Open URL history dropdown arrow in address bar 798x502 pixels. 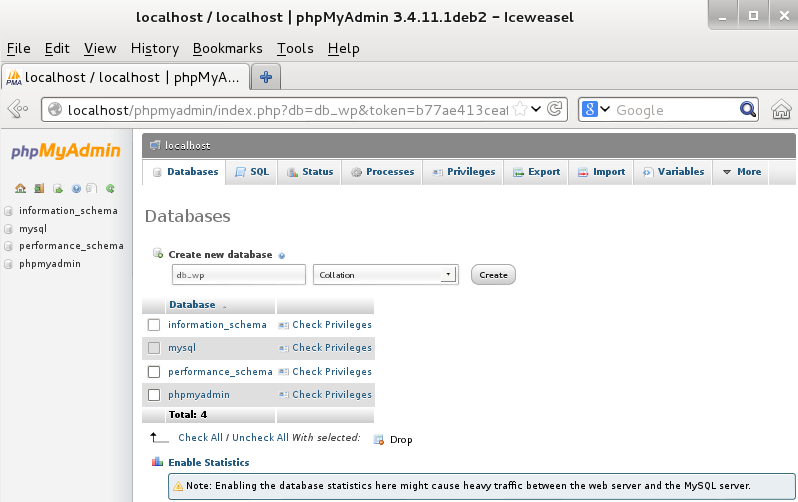pos(536,109)
